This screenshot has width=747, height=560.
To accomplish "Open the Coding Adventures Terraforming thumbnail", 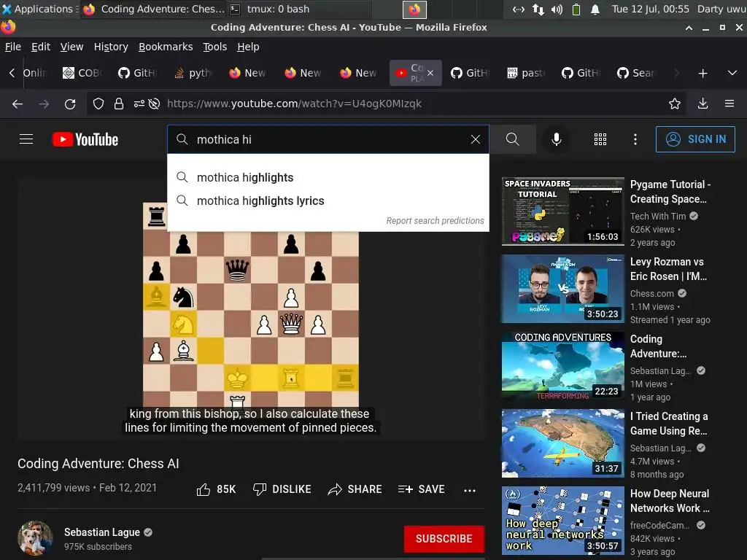I will (562, 366).
